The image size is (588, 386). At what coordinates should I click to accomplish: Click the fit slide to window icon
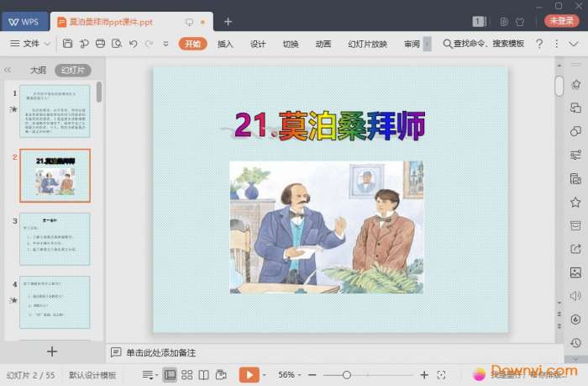pos(441,375)
